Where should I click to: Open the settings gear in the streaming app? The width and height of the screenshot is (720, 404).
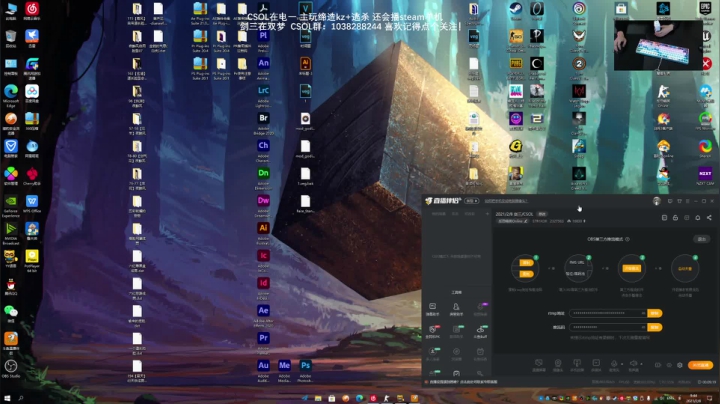point(680,365)
